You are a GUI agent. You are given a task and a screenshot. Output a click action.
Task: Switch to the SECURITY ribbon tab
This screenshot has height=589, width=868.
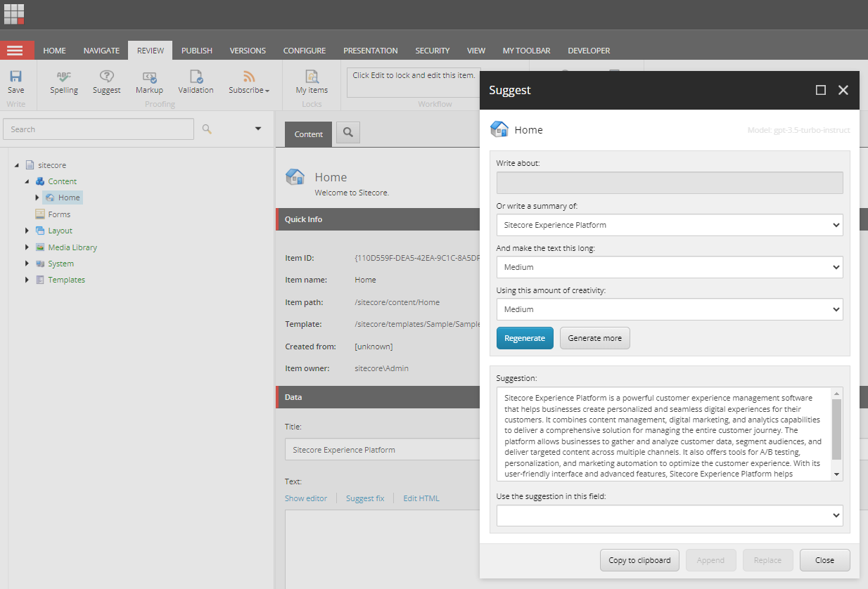tap(433, 51)
